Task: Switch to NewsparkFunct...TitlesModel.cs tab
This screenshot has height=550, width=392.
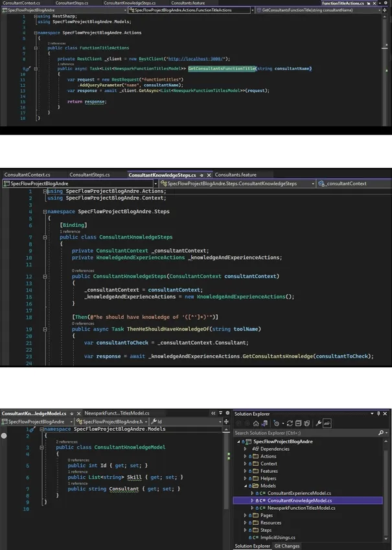Action: tap(117, 413)
